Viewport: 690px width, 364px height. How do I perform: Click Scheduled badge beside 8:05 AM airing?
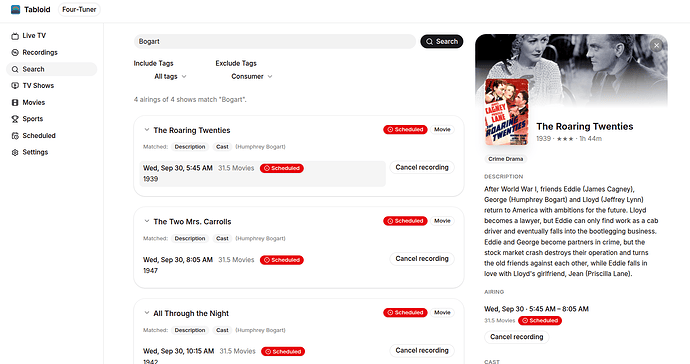(x=282, y=260)
